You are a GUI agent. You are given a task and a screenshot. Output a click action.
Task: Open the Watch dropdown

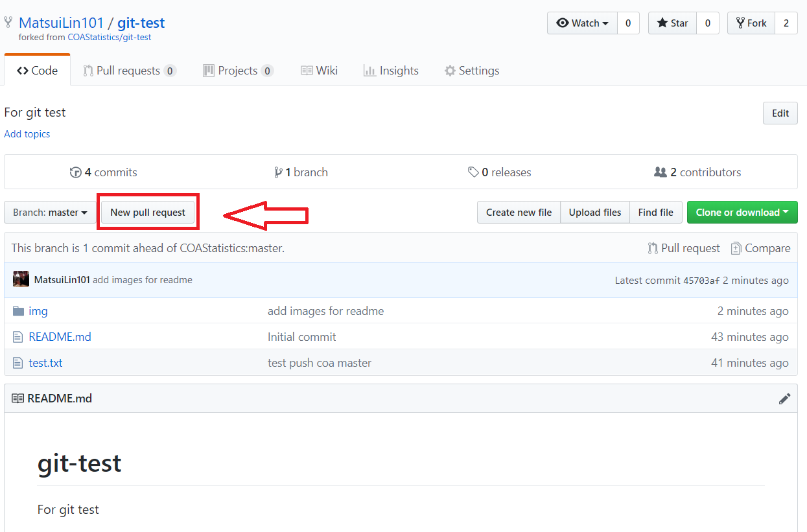coord(582,23)
